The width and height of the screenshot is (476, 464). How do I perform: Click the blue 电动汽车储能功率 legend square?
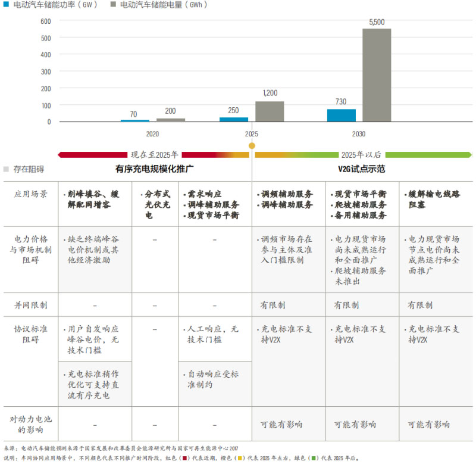click(x=5, y=5)
